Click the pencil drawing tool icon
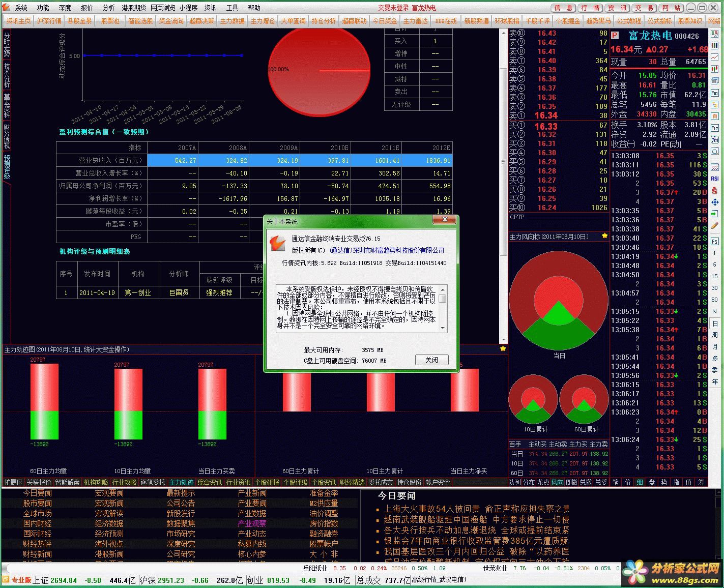This screenshot has height=588, width=724. click(x=715, y=226)
